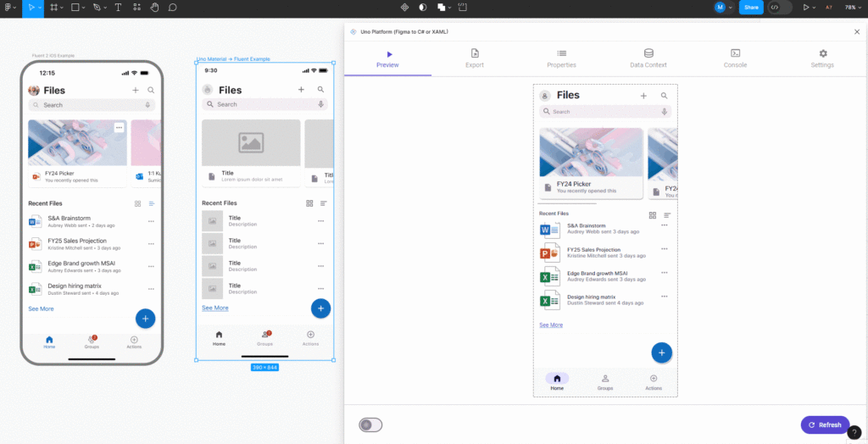This screenshot has width=868, height=444.
Task: Open the Data Context tab
Action: (x=648, y=58)
